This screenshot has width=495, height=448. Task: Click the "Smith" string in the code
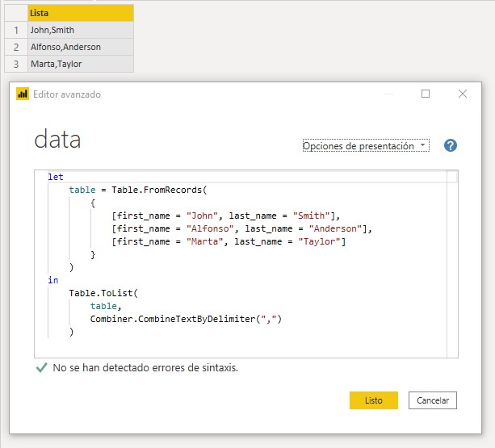(x=311, y=216)
